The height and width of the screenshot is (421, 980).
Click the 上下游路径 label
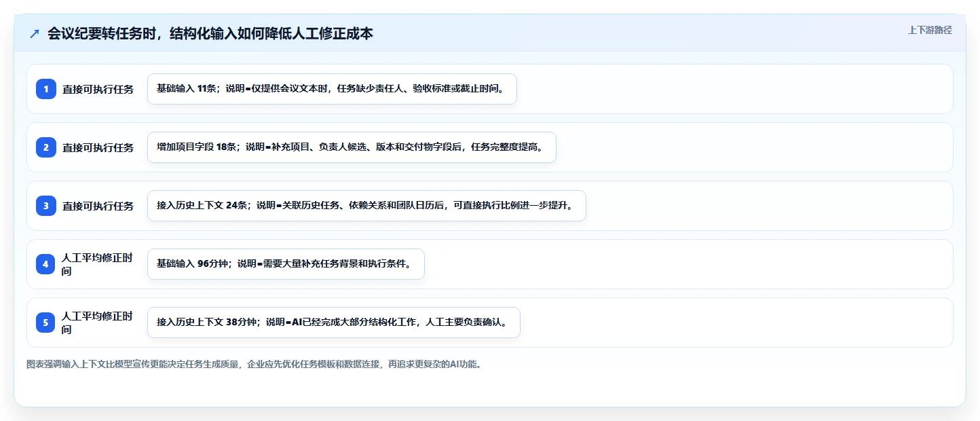tap(930, 30)
